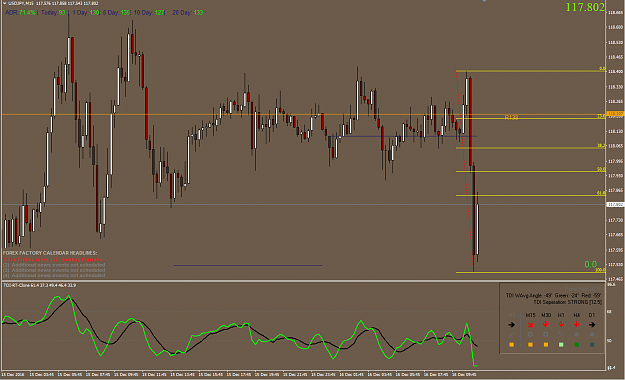
Task: Select the D1 timeframe label
Action: point(592,315)
